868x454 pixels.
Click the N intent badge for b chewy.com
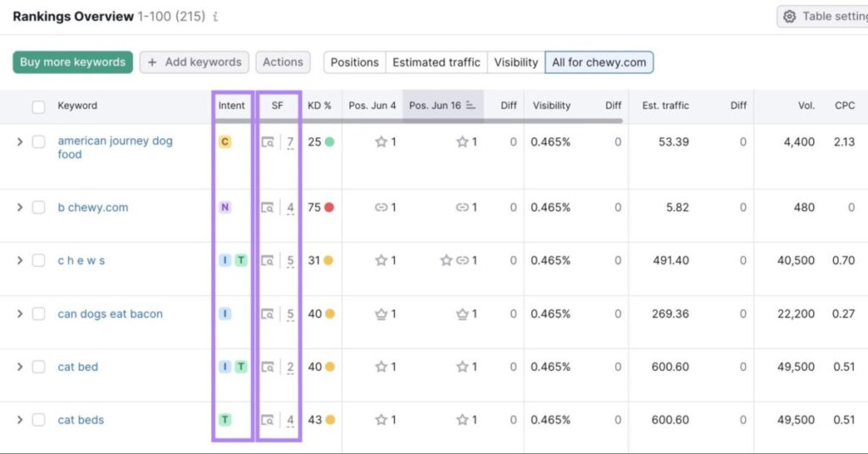225,208
